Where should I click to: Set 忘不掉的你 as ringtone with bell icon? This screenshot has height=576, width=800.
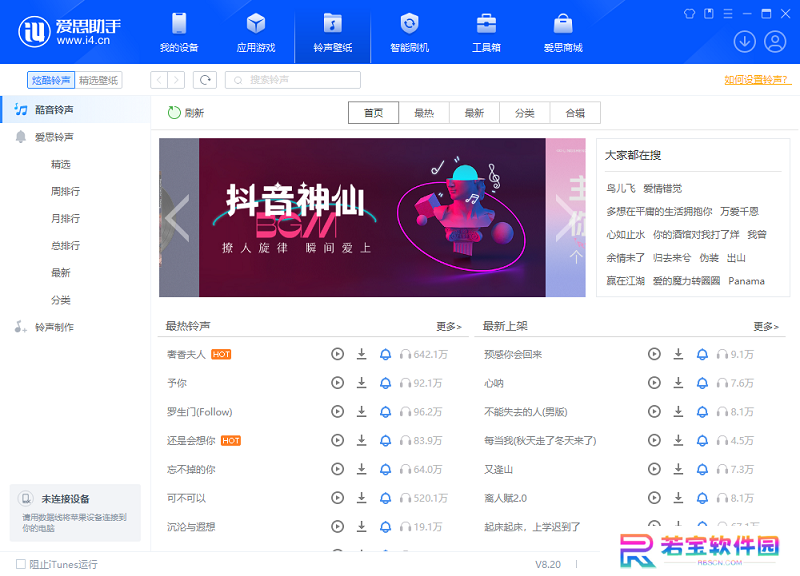pyautogui.click(x=386, y=469)
